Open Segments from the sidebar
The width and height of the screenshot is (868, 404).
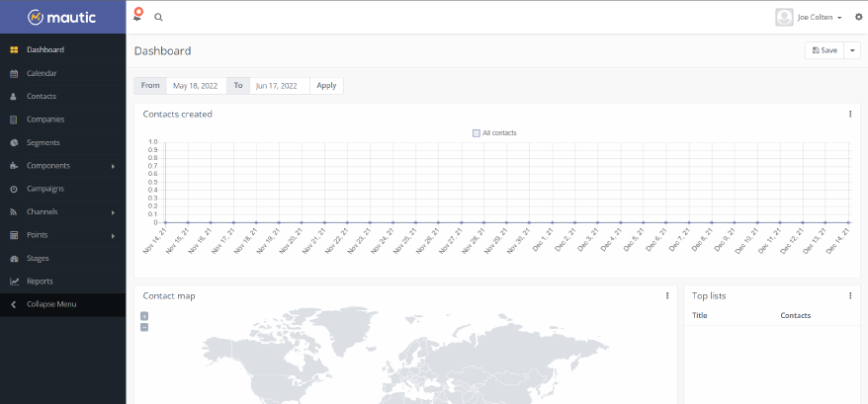click(x=43, y=143)
